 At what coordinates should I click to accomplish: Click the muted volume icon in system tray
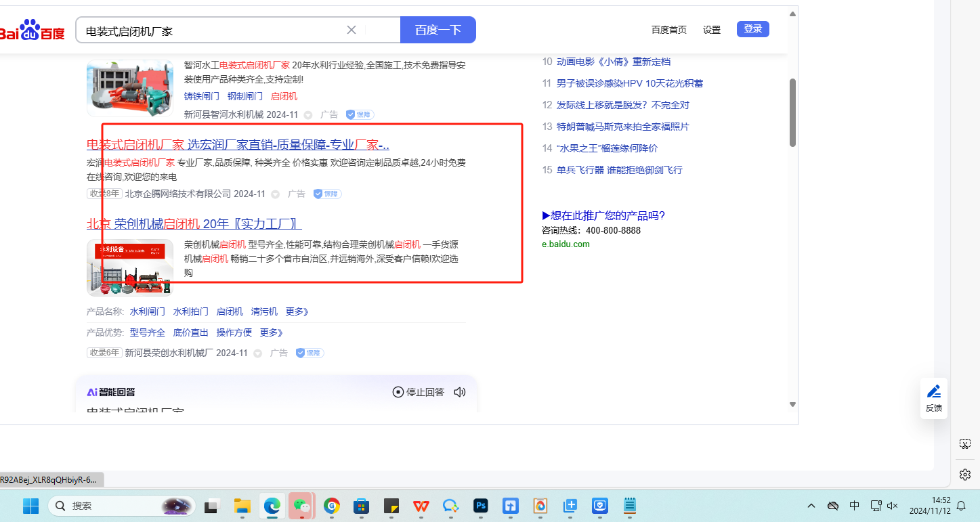point(892,505)
